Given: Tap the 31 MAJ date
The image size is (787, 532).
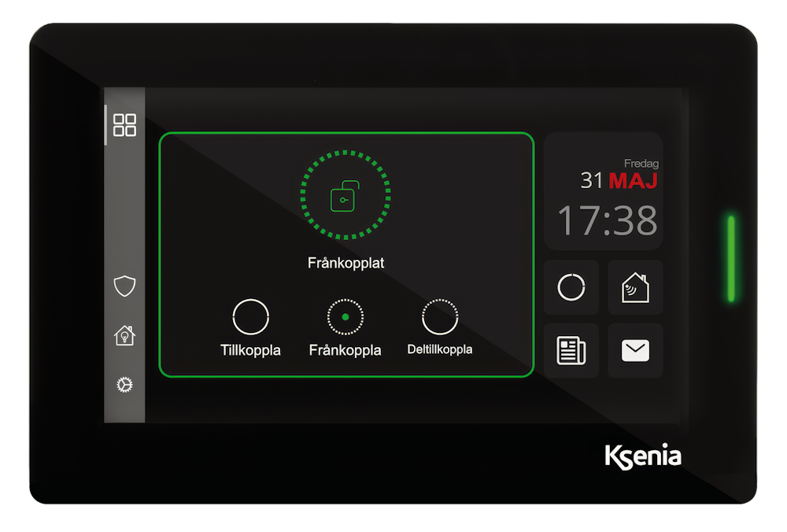Looking at the screenshot, I should click(619, 181).
